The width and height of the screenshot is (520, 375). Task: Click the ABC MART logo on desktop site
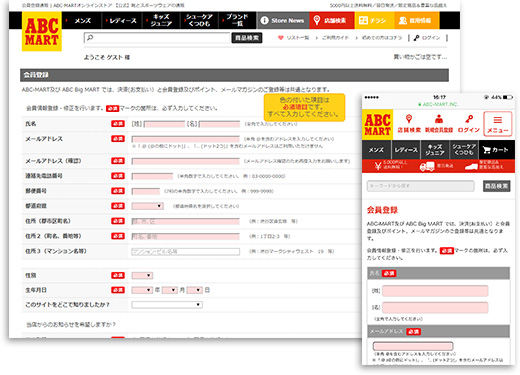point(42,31)
